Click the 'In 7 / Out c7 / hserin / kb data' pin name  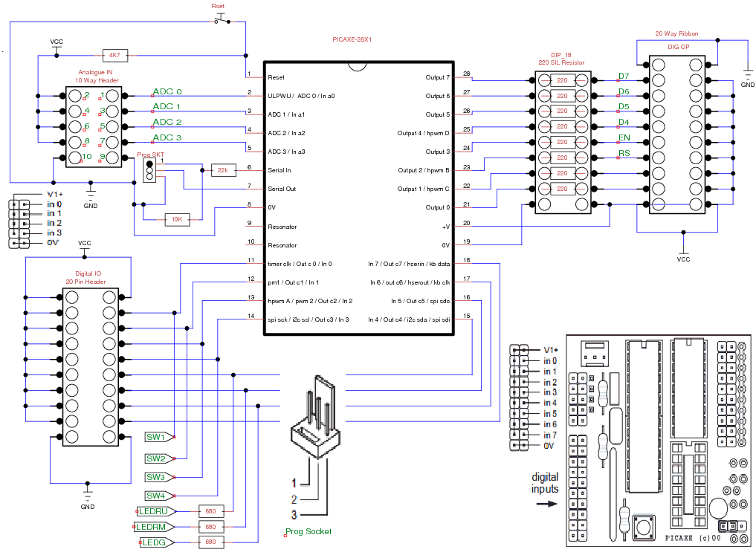[409, 264]
